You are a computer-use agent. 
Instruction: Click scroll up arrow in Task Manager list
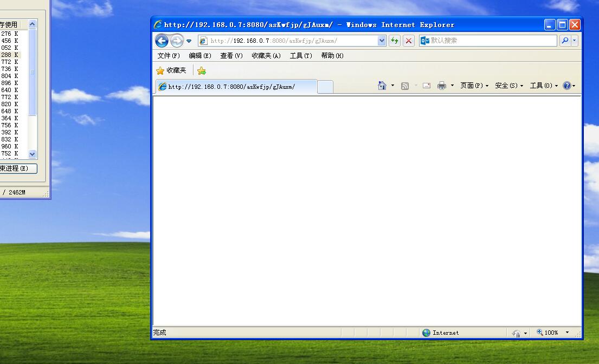(33, 24)
